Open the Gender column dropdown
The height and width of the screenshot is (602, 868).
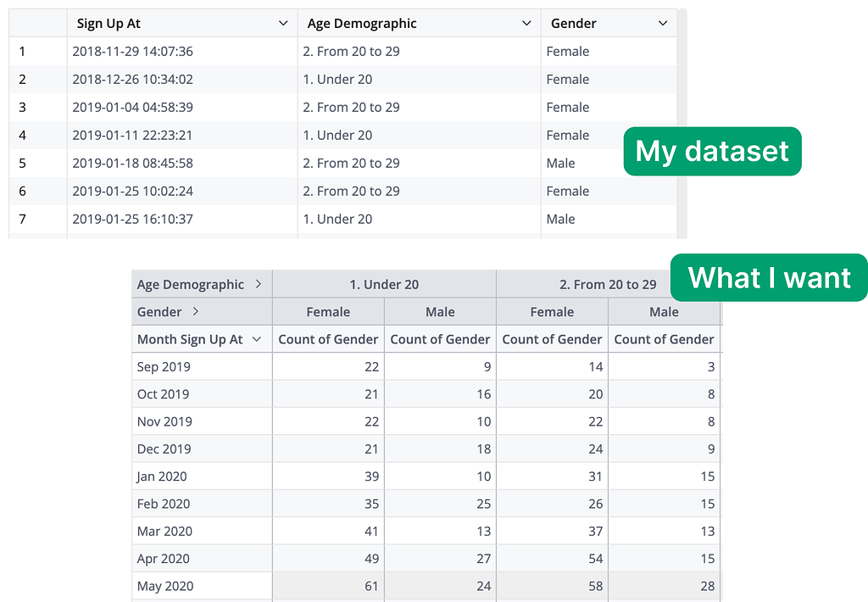664,23
